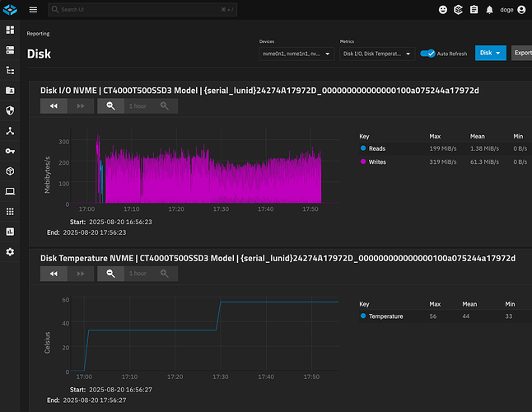The height and width of the screenshot is (412, 532).
Task: Click the Reads legend color dot
Action: (x=363, y=148)
